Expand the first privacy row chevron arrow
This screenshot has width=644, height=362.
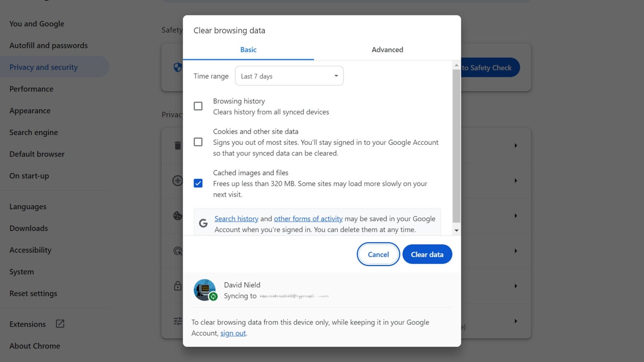coord(516,145)
